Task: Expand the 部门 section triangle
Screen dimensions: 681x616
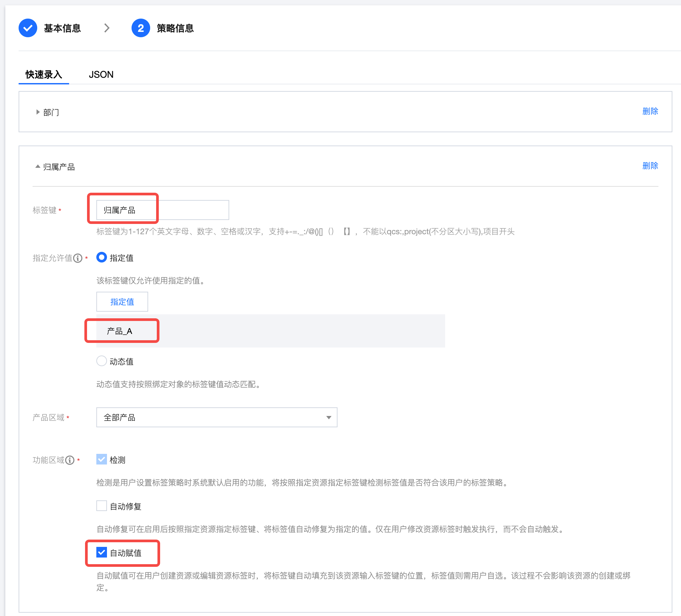Action: tap(38, 112)
